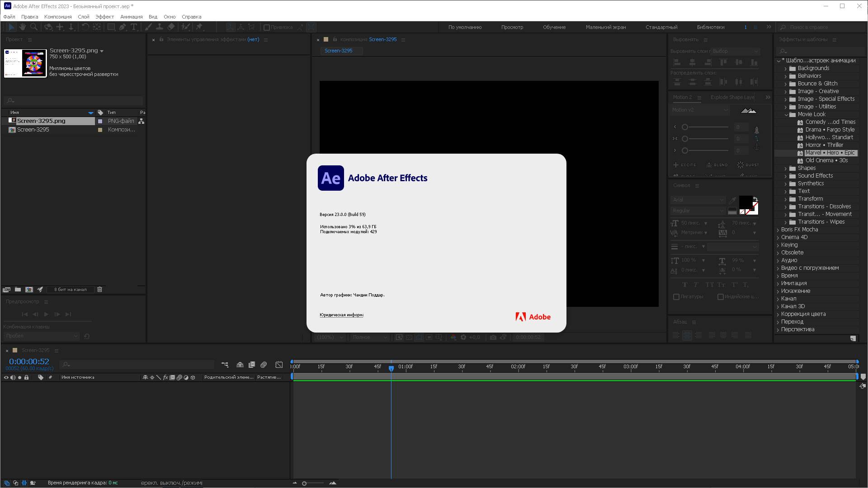
Task: Open the Motion v2 dropdown
Action: click(x=700, y=110)
